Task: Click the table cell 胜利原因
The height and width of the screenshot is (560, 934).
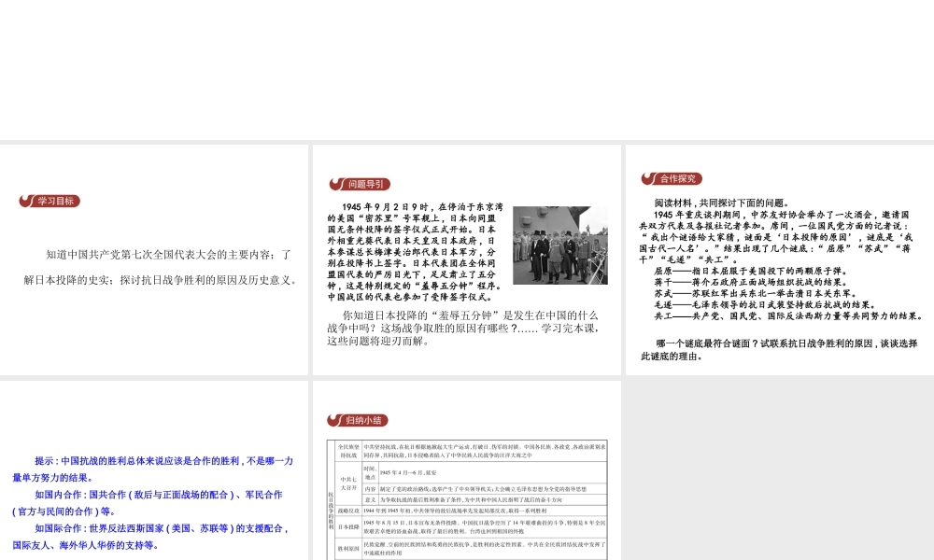Action: 348,548
